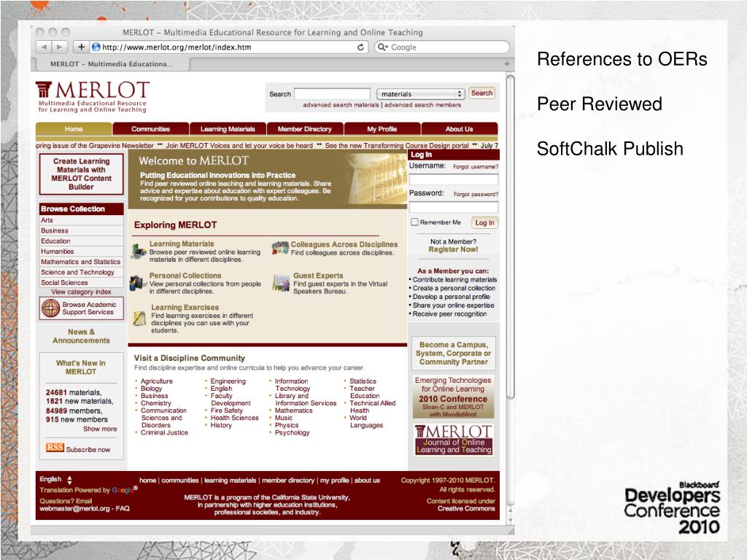Image resolution: width=747 pixels, height=560 pixels.
Task: Open the Criminal Justice discipline community
Action: click(x=164, y=433)
